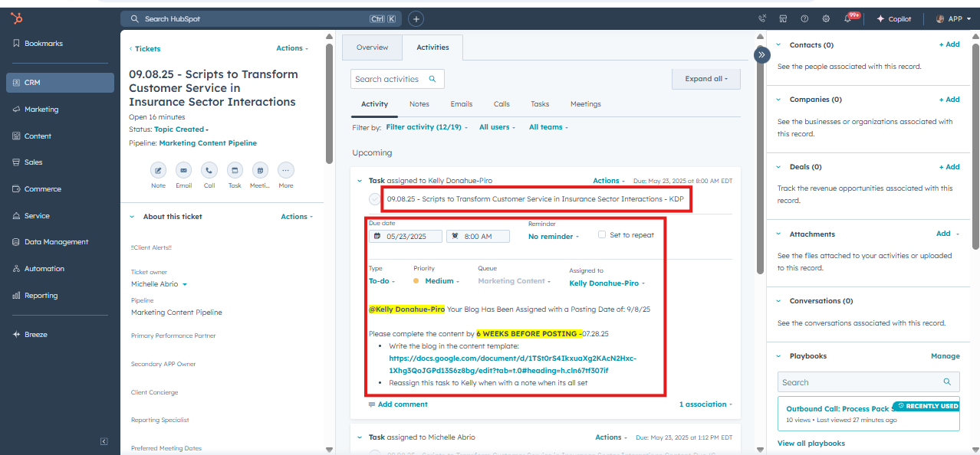
Task: Create a Note on this ticket
Action: click(x=158, y=170)
